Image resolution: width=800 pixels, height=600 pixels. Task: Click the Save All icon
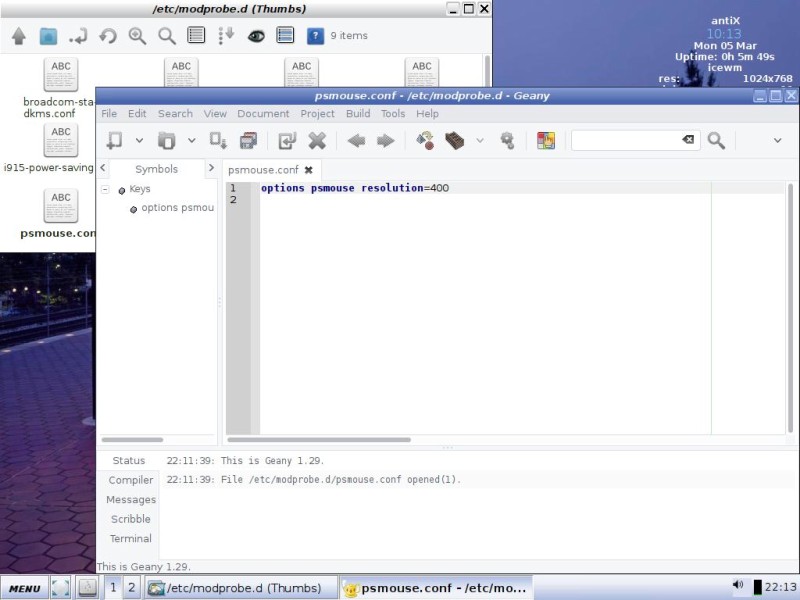[x=248, y=140]
